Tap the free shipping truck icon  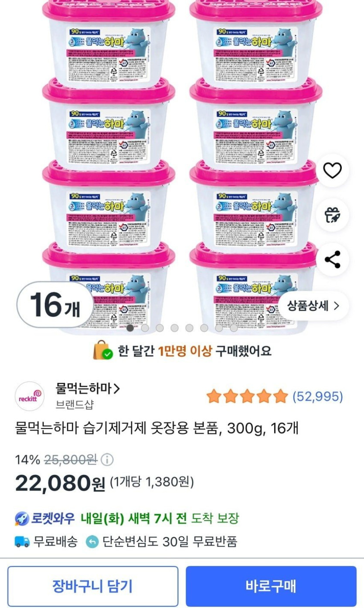point(22,542)
